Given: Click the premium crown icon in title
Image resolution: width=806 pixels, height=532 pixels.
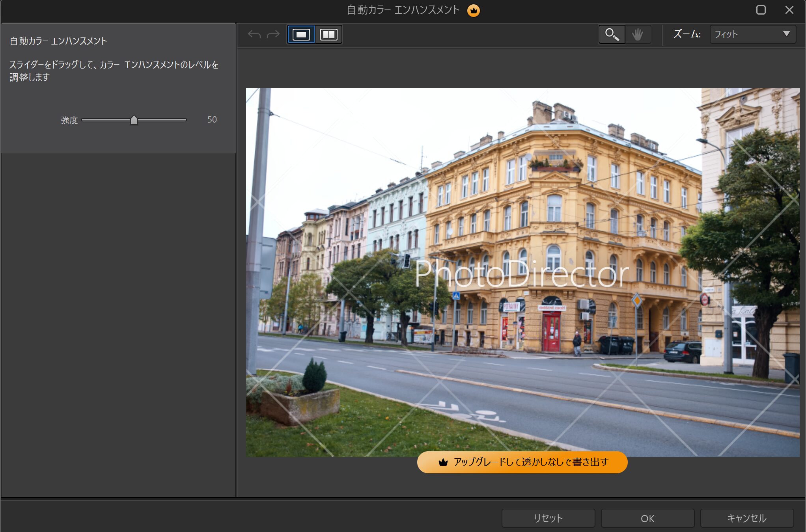Looking at the screenshot, I should tap(474, 10).
